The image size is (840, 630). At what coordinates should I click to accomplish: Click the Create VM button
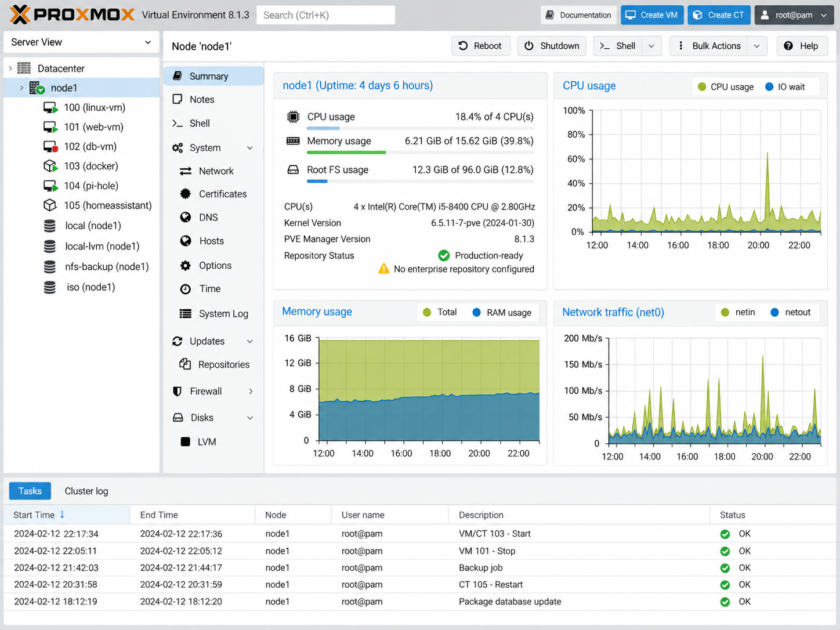[652, 15]
